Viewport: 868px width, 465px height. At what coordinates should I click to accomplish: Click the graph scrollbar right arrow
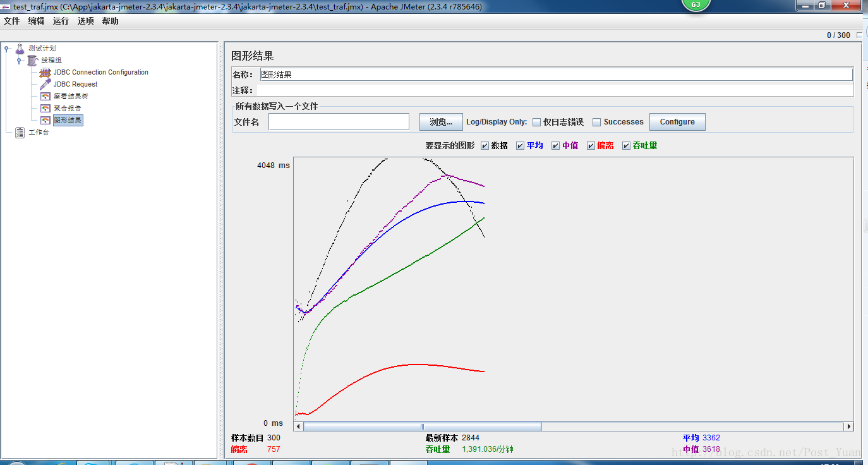pyautogui.click(x=848, y=426)
